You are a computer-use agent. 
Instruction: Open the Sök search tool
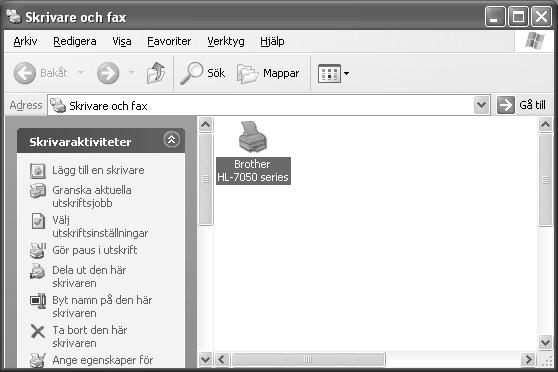tap(202, 73)
